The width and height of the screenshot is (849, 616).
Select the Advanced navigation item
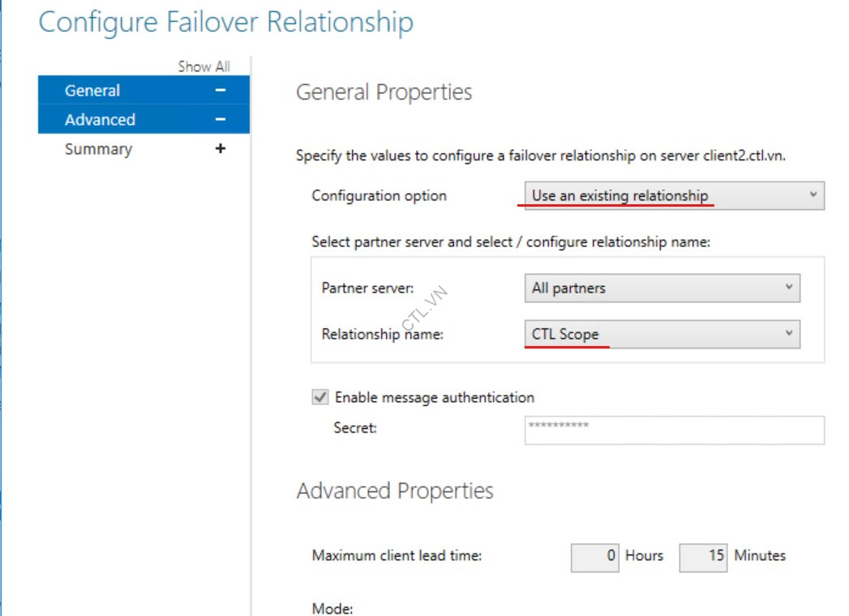click(x=99, y=119)
